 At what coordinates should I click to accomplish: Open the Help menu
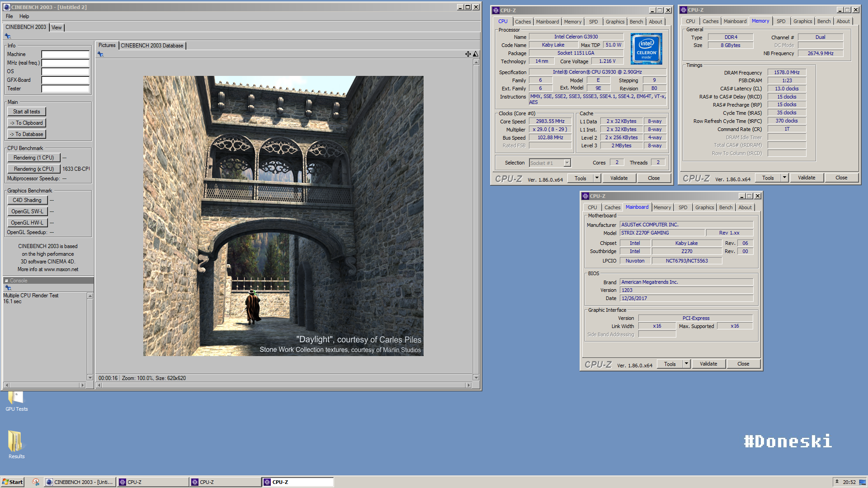click(24, 16)
